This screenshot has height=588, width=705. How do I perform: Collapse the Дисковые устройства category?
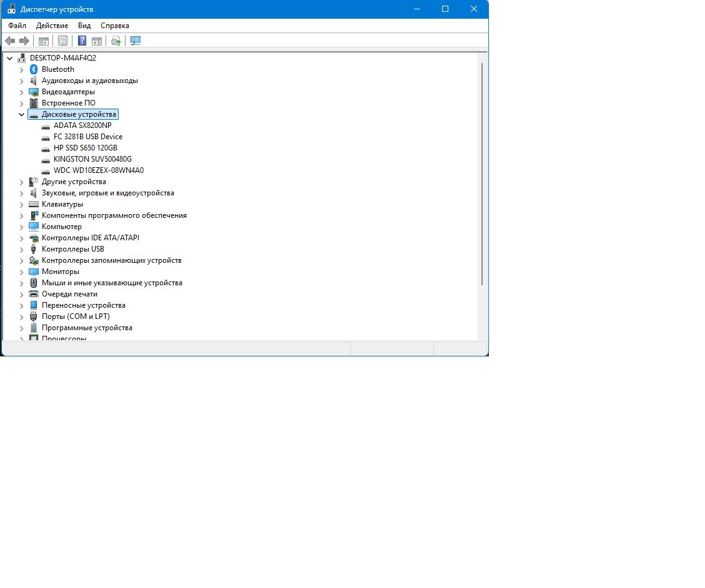tap(22, 115)
